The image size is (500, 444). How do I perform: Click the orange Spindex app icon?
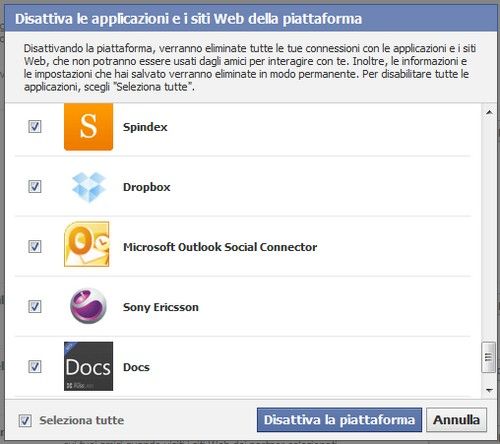tap(88, 127)
